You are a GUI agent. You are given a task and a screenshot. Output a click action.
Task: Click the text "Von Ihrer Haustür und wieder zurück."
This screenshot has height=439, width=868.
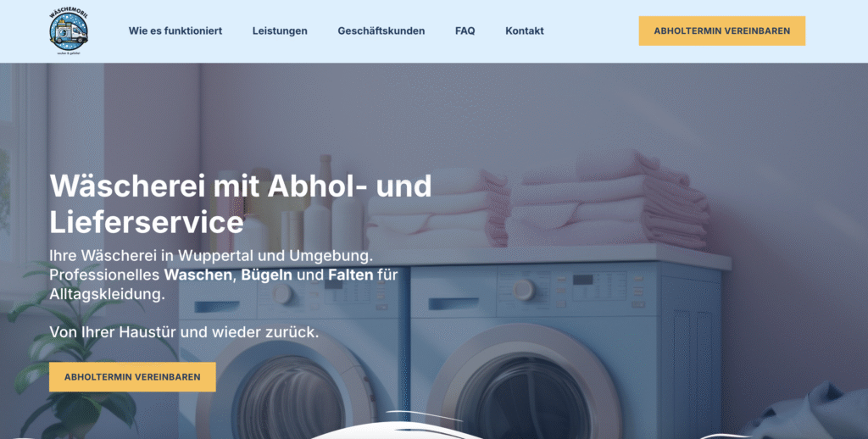tap(184, 332)
